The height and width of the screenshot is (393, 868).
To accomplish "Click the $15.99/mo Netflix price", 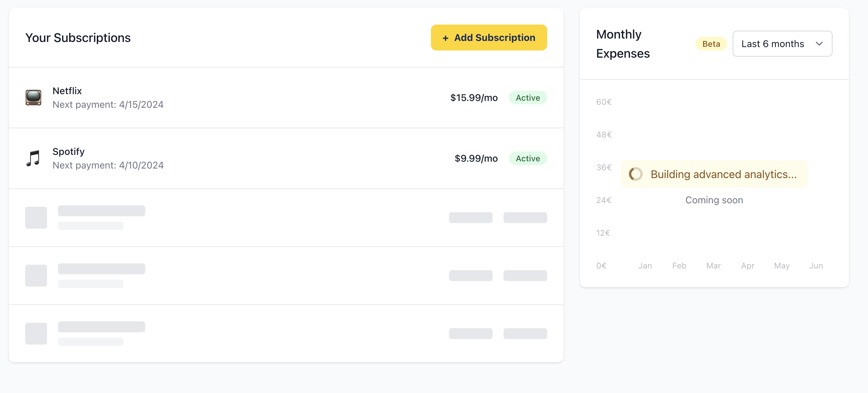I will click(x=474, y=98).
